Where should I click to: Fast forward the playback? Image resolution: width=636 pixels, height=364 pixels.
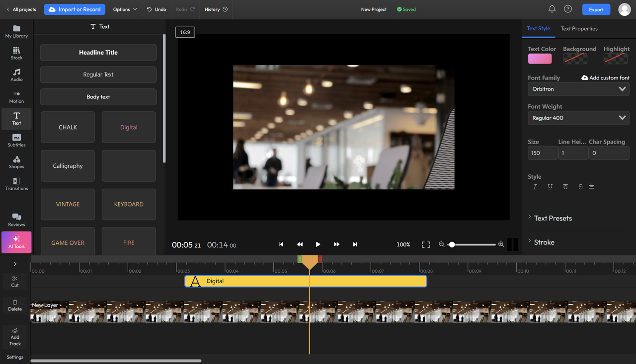point(336,244)
